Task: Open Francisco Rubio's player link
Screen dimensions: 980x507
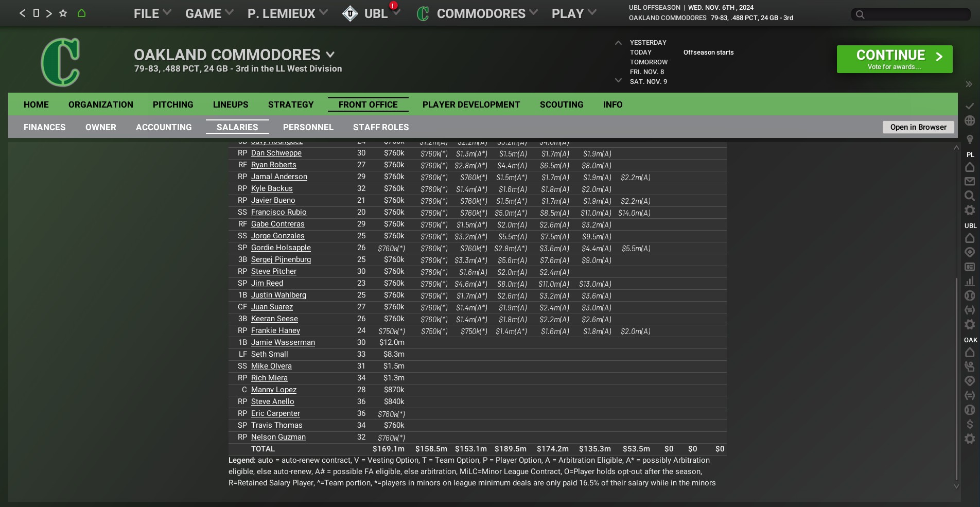Action: [x=278, y=212]
